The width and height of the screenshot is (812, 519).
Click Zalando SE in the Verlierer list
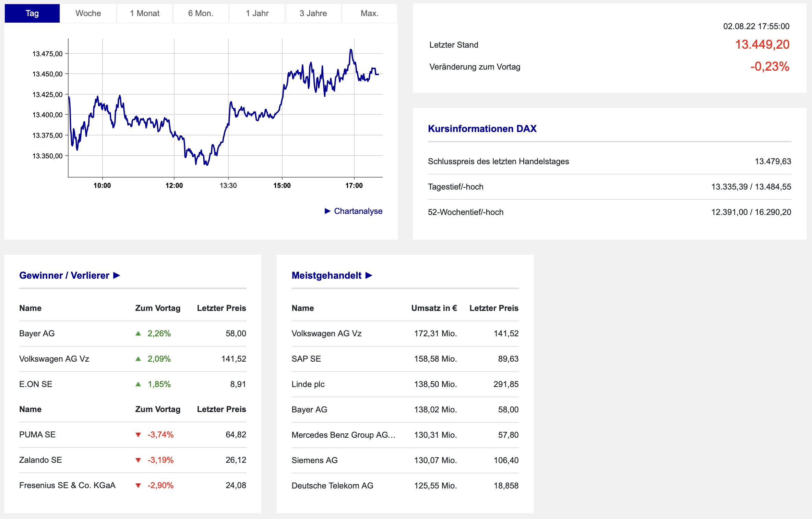click(40, 460)
